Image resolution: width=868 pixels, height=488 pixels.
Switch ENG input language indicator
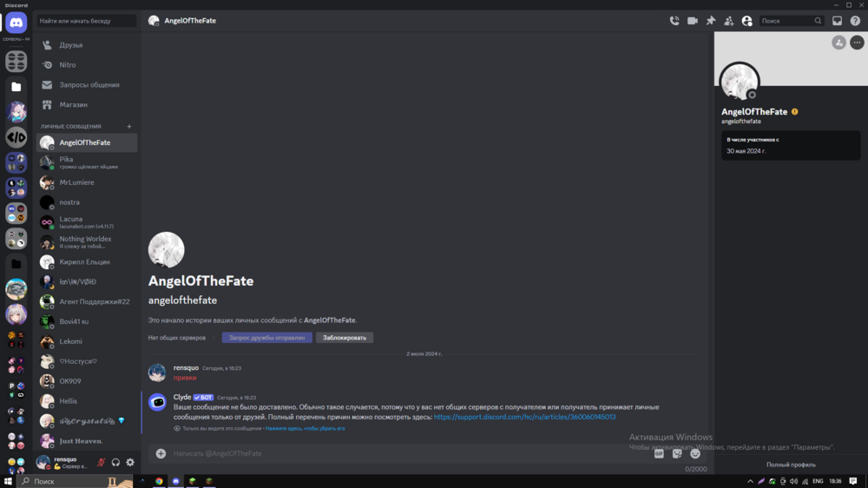click(818, 481)
